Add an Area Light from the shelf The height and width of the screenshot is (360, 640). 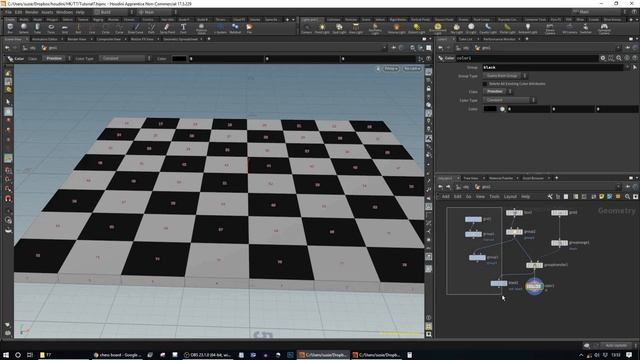356,29
